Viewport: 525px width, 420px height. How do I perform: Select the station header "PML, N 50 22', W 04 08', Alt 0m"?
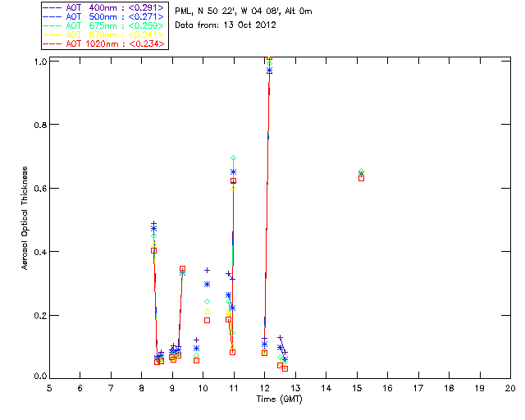coord(244,11)
